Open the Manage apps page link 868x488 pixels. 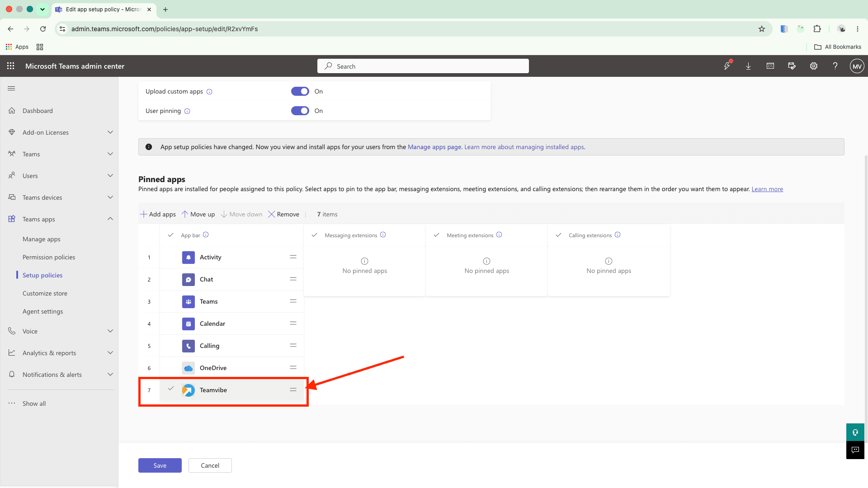point(434,147)
